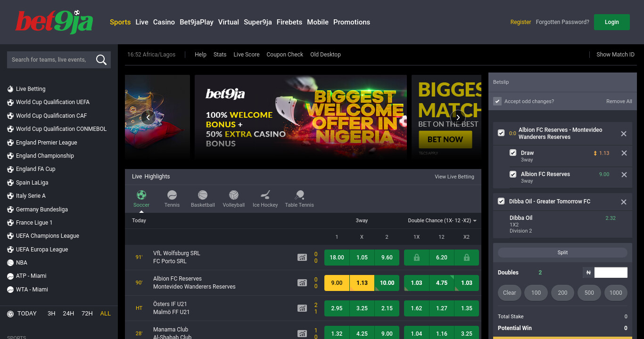644x339 pixels.
Task: Open stats icon for Manama Club match
Action: pyautogui.click(x=302, y=334)
